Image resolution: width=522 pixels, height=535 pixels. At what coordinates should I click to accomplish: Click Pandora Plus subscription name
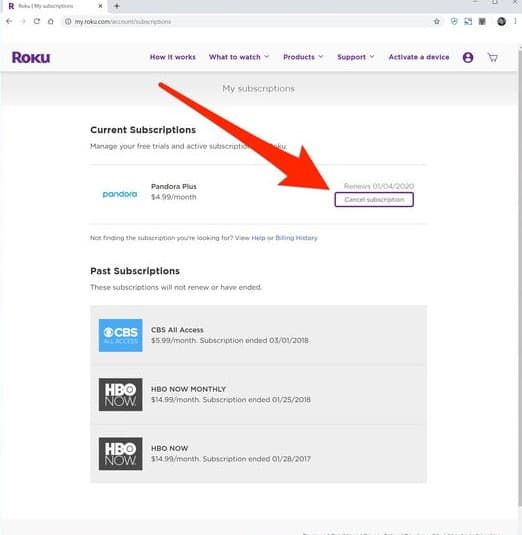point(174,186)
